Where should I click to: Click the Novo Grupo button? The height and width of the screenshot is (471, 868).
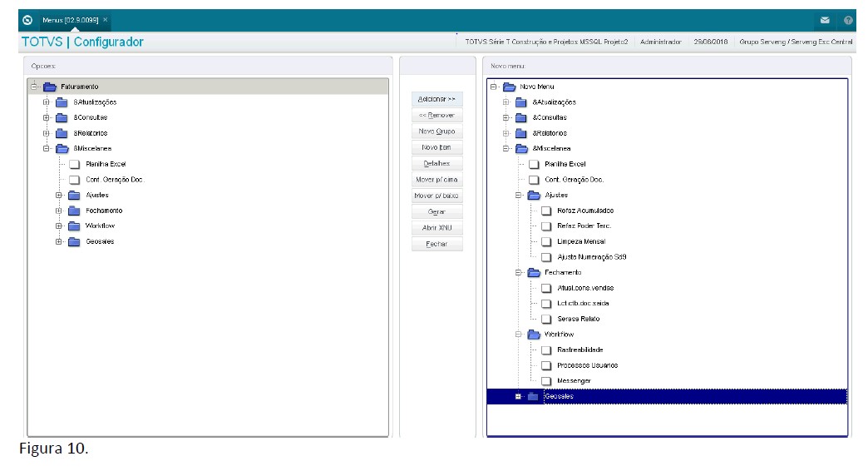tap(436, 131)
